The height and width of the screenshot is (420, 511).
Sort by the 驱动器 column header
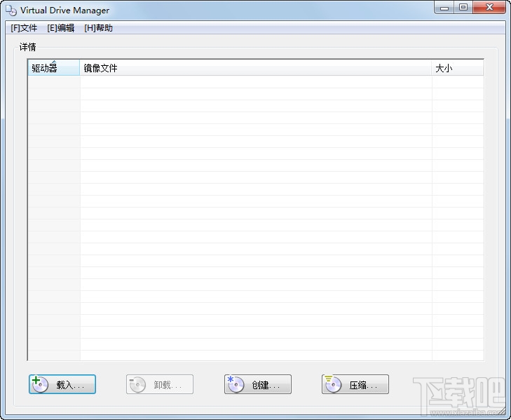click(x=54, y=68)
